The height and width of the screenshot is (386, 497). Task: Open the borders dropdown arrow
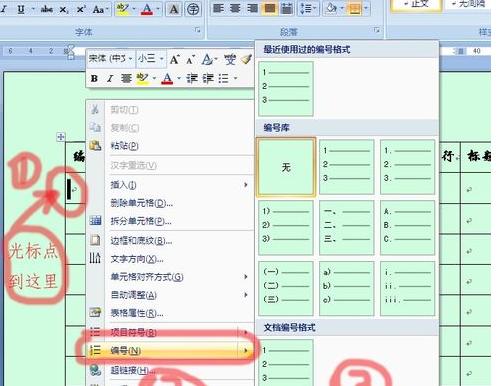tap(366, 8)
